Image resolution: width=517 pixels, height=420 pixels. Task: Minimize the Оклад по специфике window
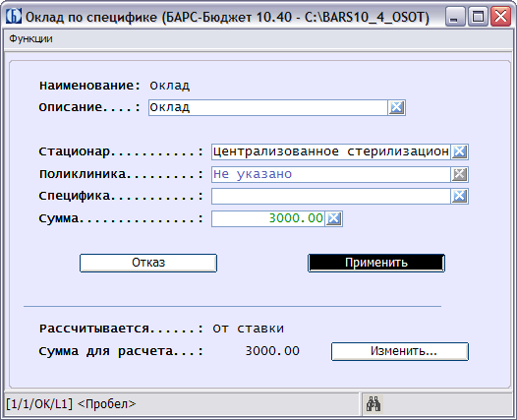pos(455,17)
